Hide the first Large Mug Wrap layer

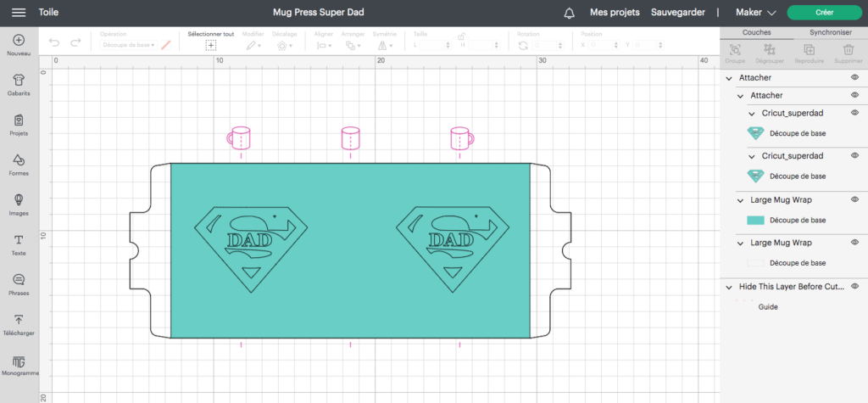854,199
